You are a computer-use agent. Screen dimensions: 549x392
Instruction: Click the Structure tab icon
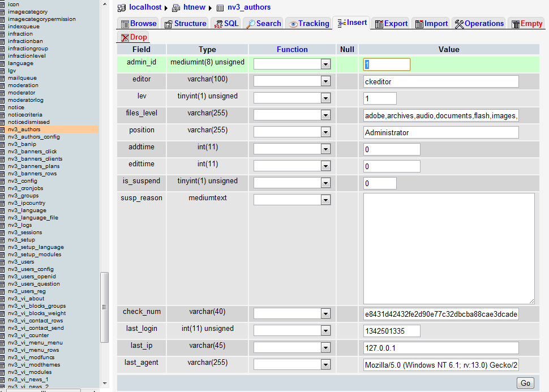(x=169, y=24)
